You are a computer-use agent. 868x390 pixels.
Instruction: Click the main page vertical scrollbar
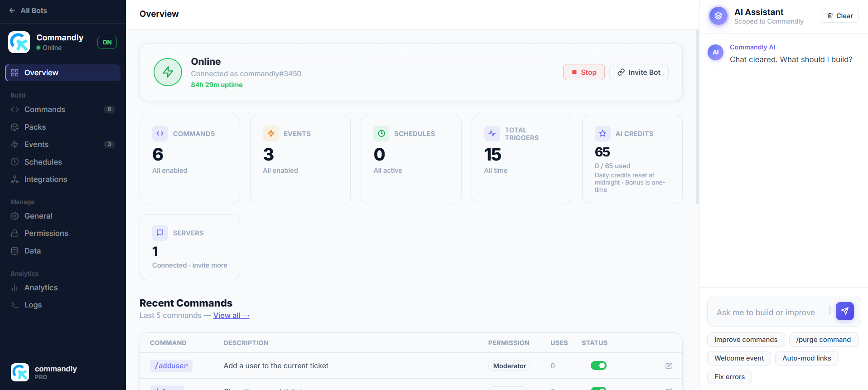click(x=697, y=117)
